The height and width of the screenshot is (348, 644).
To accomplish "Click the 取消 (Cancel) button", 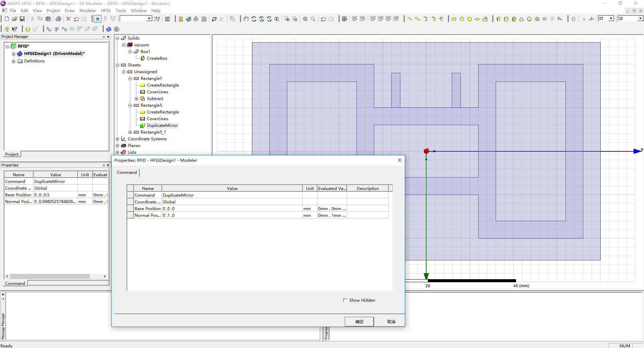I will pyautogui.click(x=391, y=321).
